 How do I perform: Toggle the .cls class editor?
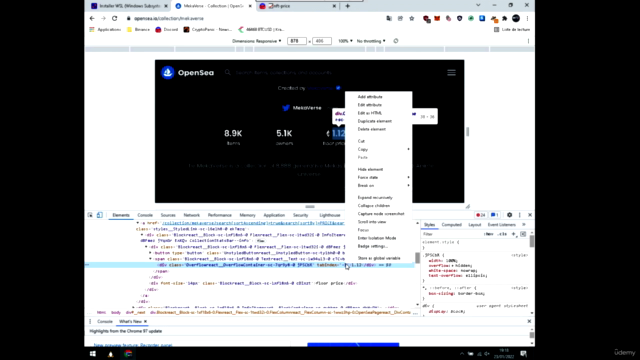(x=502, y=234)
